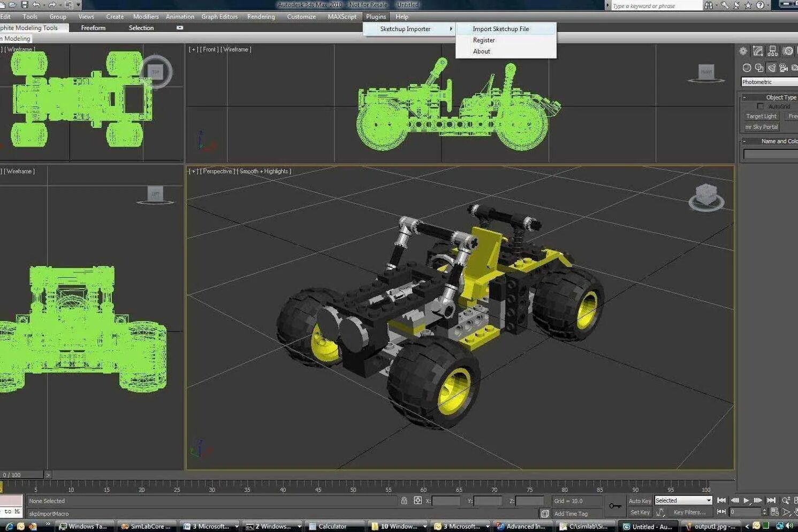Select About in the plugin submenu
798x532 pixels.
click(506, 51)
